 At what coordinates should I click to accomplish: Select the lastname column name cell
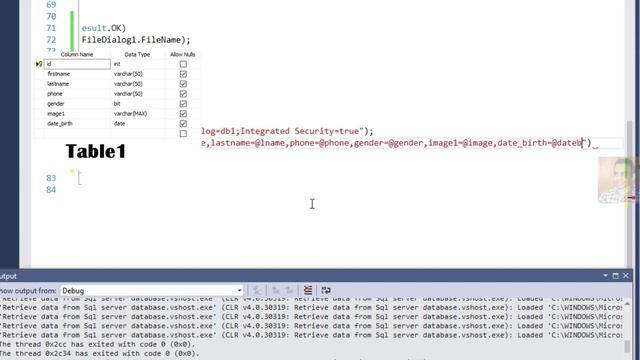click(77, 84)
